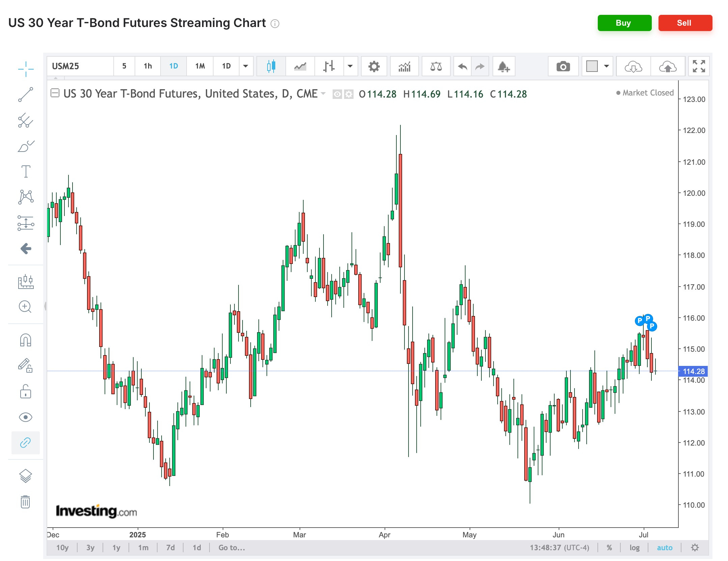Viewport: 728px width, 561px height.
Task: Toggle stay in drawing mode pencil-lock
Action: tap(26, 365)
